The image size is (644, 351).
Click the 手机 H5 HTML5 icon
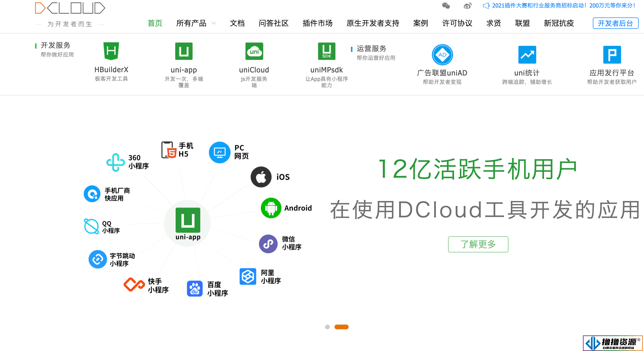point(169,150)
